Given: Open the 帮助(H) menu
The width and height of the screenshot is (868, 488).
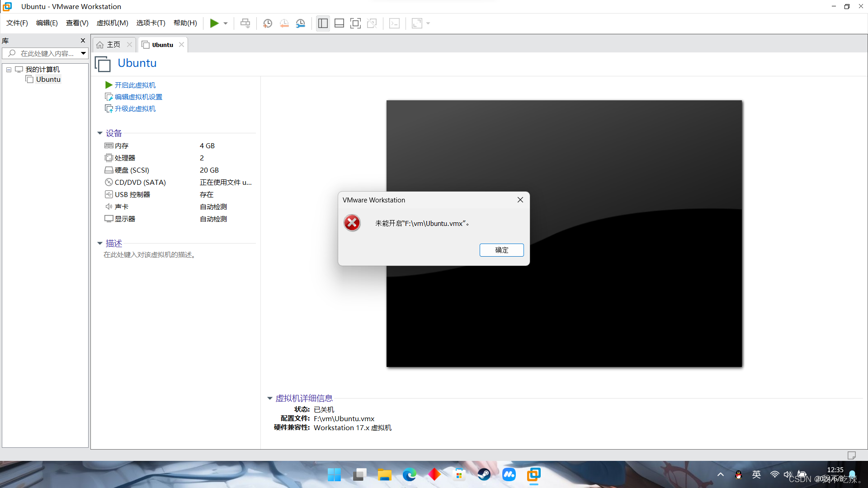Looking at the screenshot, I should [x=185, y=23].
